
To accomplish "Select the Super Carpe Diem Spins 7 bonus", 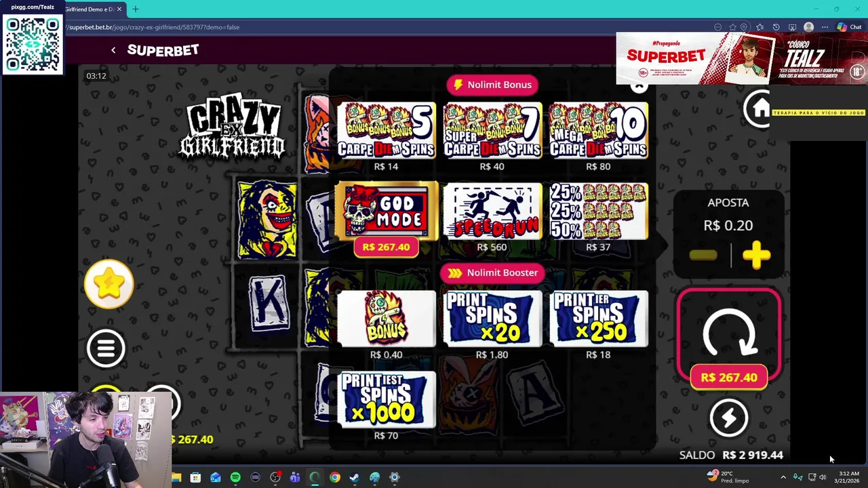I will coord(492,131).
